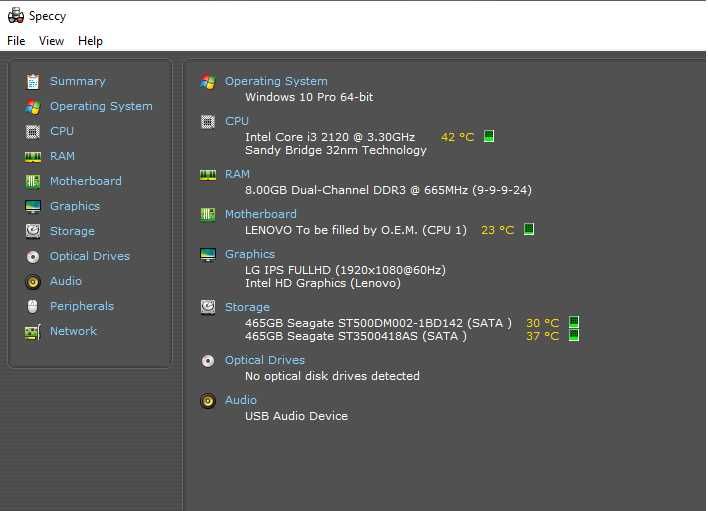Click 'USB Audio Device' text
708x511 pixels.
click(x=296, y=416)
